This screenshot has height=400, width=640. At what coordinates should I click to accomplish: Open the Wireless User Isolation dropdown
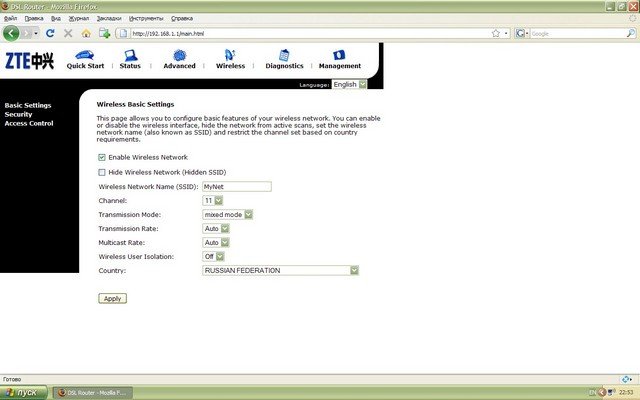tap(213, 256)
